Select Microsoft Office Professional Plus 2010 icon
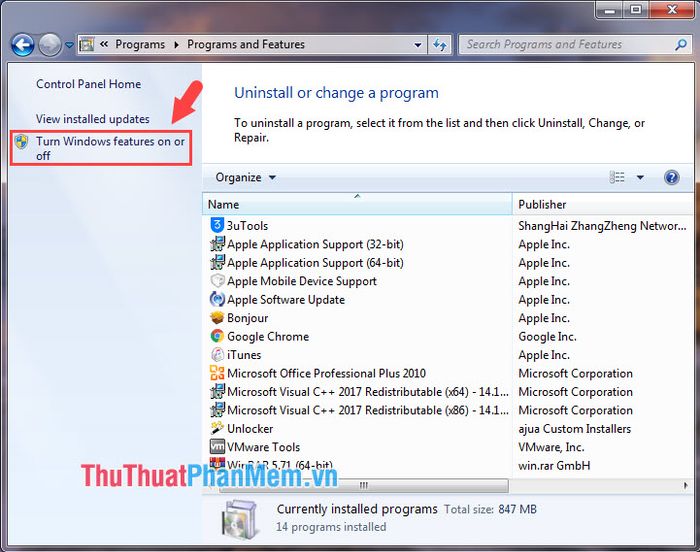700x552 pixels. (218, 373)
